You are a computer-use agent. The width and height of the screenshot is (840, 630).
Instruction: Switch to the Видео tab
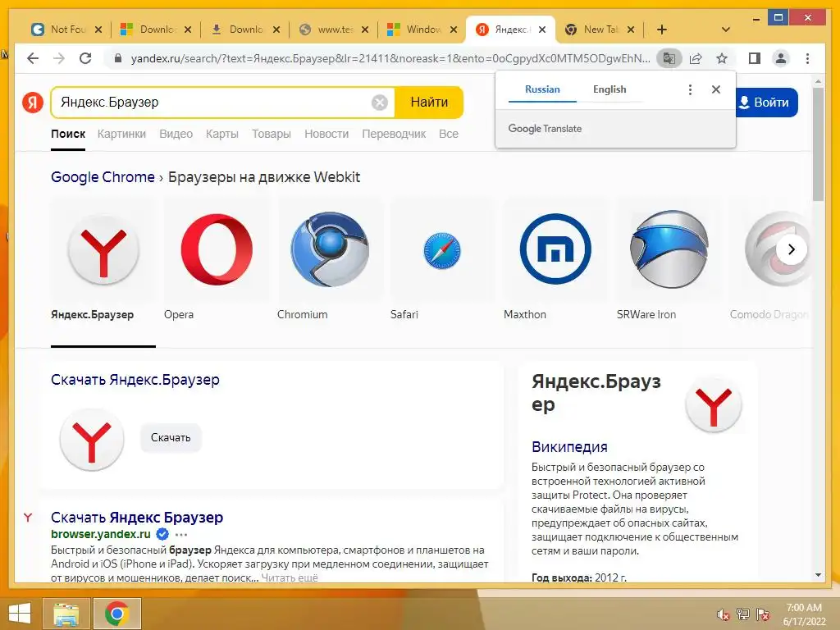pos(176,134)
